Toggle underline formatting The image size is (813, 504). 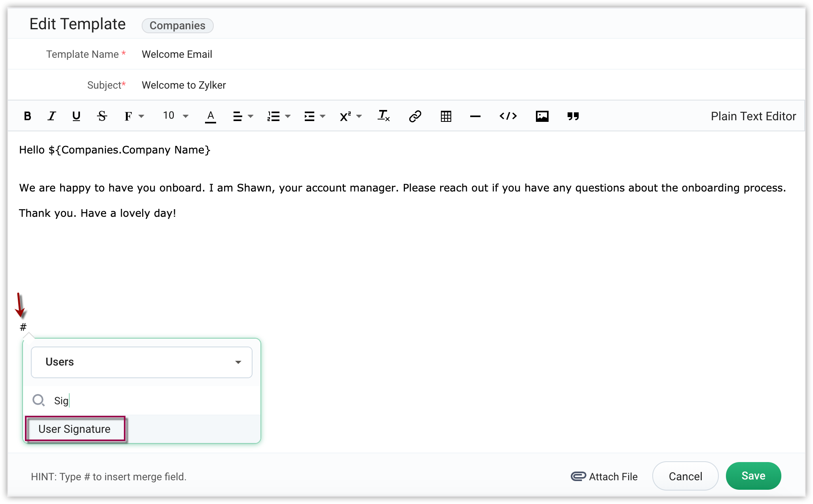[76, 116]
